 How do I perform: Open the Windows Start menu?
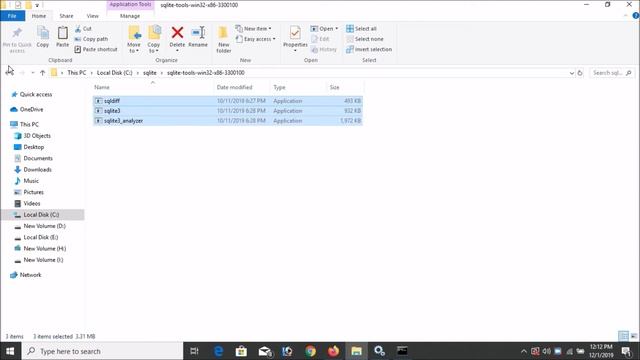[10, 351]
